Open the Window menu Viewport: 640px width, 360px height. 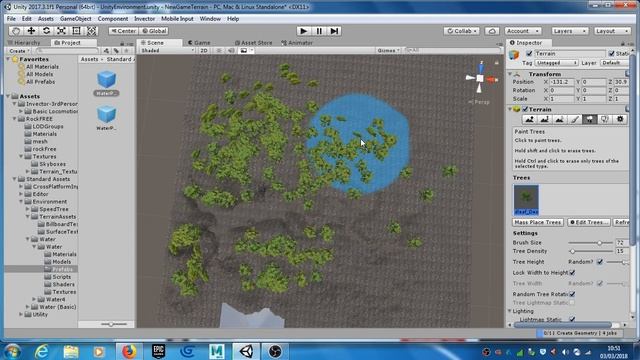(210, 19)
